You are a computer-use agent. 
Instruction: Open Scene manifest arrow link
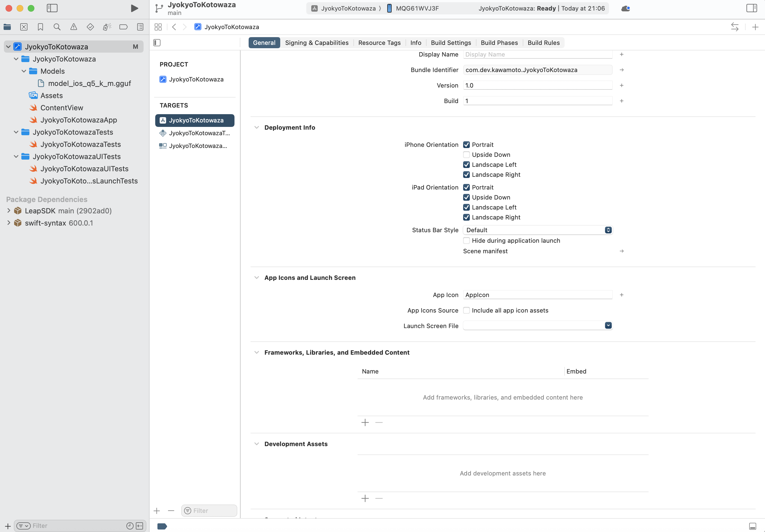click(621, 251)
